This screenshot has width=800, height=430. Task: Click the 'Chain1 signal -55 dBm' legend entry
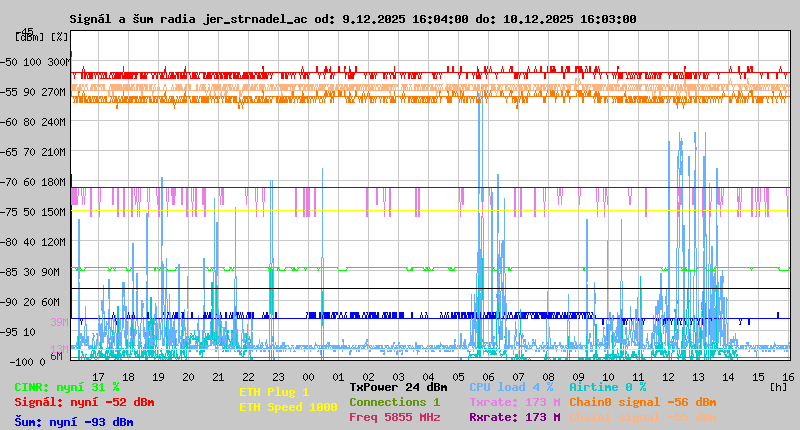click(643, 417)
